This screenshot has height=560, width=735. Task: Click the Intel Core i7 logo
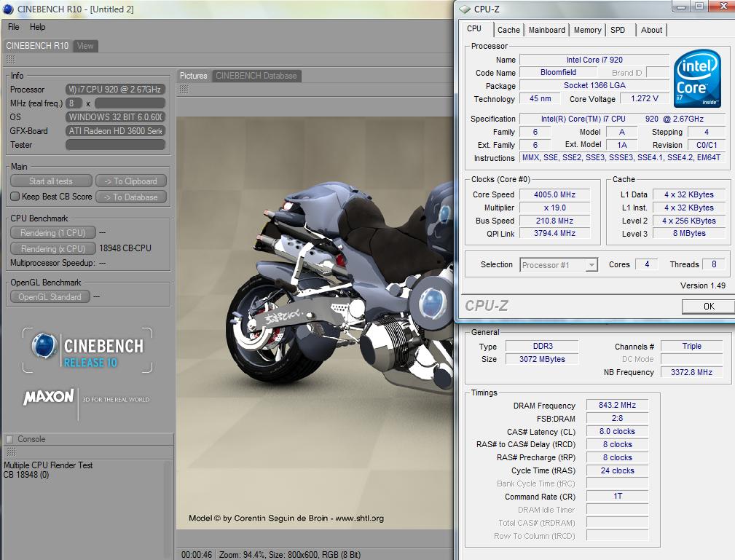697,78
